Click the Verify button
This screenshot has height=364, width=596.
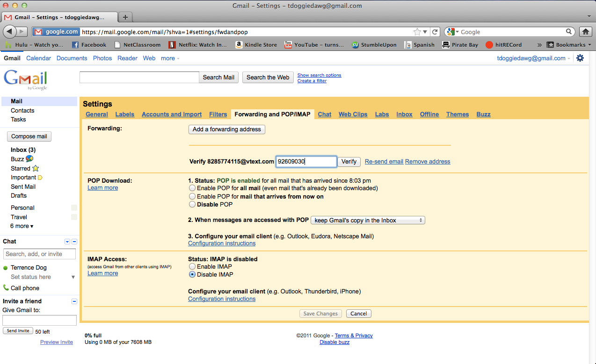pyautogui.click(x=349, y=161)
